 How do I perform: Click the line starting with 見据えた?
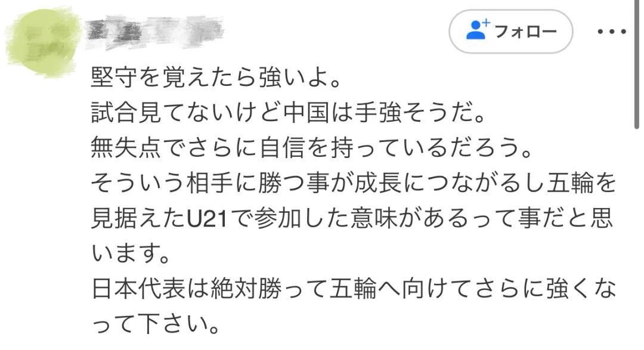tap(352, 221)
